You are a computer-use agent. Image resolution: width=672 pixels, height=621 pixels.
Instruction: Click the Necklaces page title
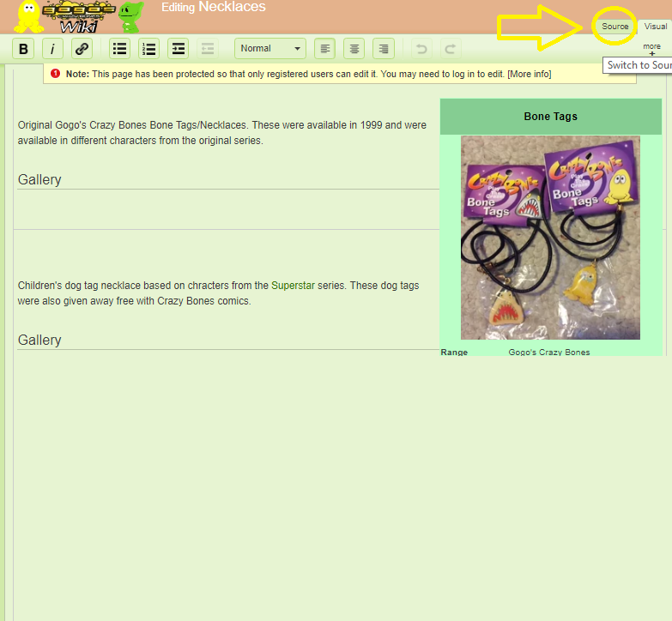coord(232,6)
